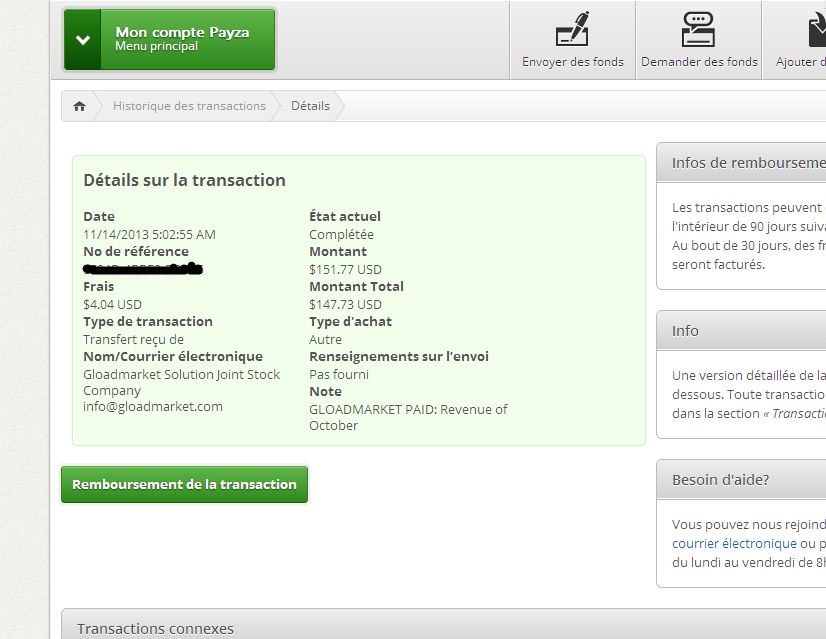Go to home via breadcrumb house icon

80,106
